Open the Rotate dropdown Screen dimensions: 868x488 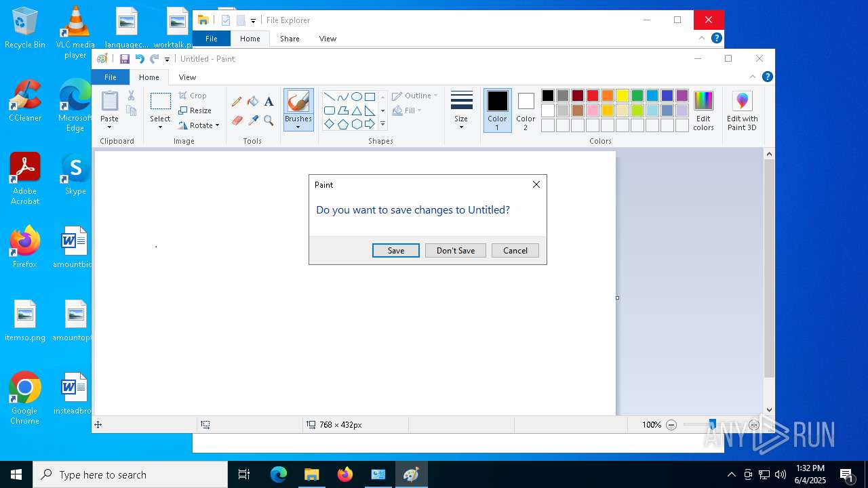199,125
